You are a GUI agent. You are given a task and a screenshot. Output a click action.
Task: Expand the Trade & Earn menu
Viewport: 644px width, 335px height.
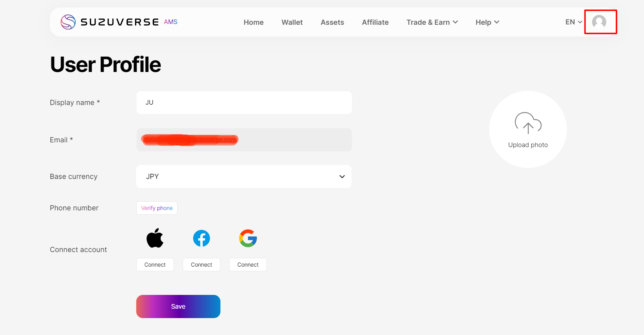tap(432, 22)
